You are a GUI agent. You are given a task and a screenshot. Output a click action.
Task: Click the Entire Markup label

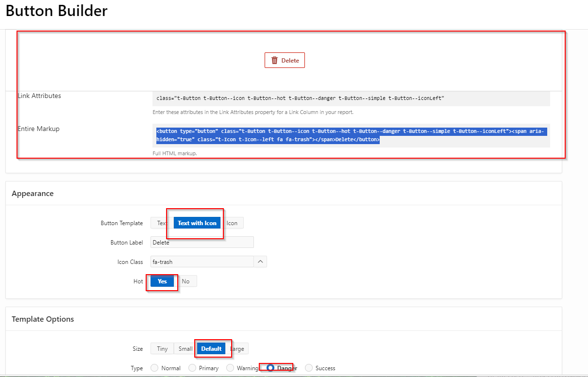coord(38,129)
